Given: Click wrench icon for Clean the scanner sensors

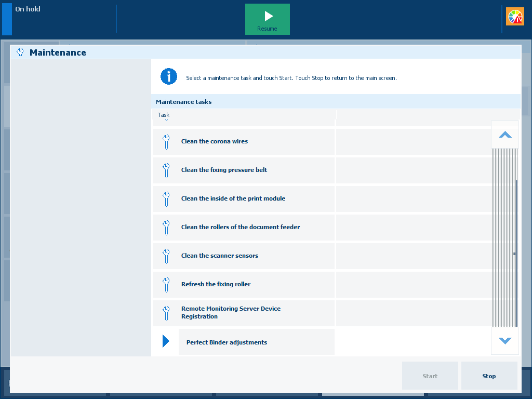Looking at the screenshot, I should 166,256.
